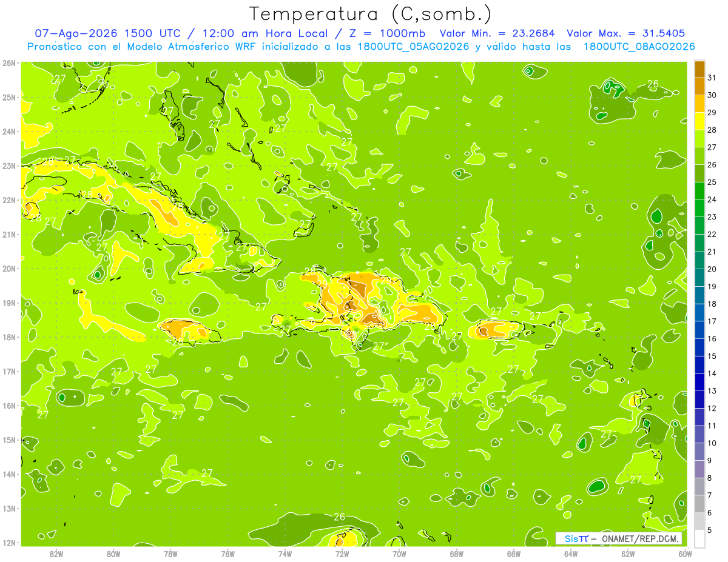Pick the yellow colorbar band between 28 and 29

coord(699,121)
